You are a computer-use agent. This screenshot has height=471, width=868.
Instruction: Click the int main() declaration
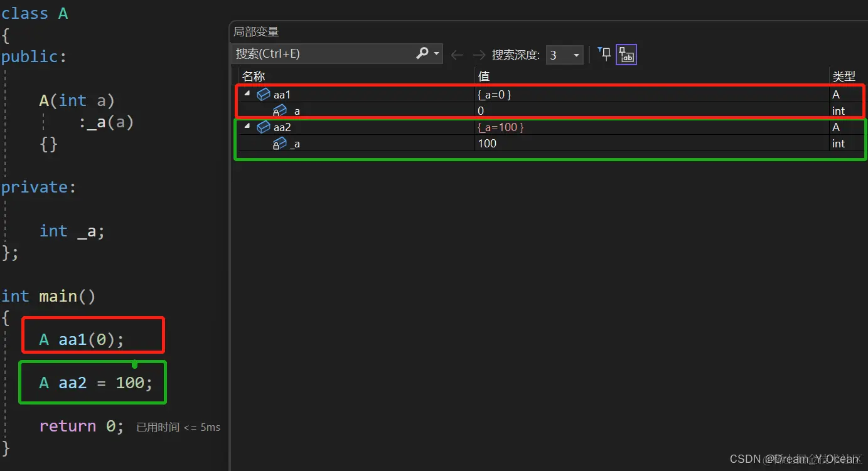click(48, 296)
